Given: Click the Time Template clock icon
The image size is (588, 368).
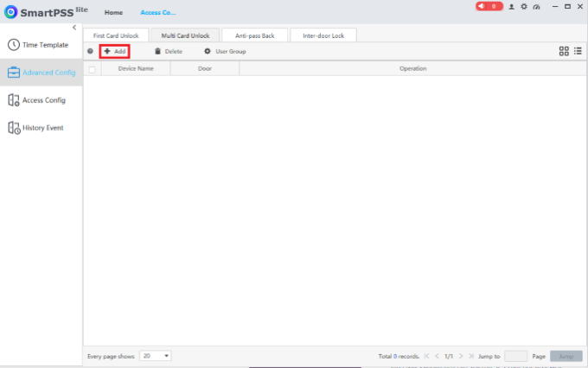Looking at the screenshot, I should tap(14, 45).
